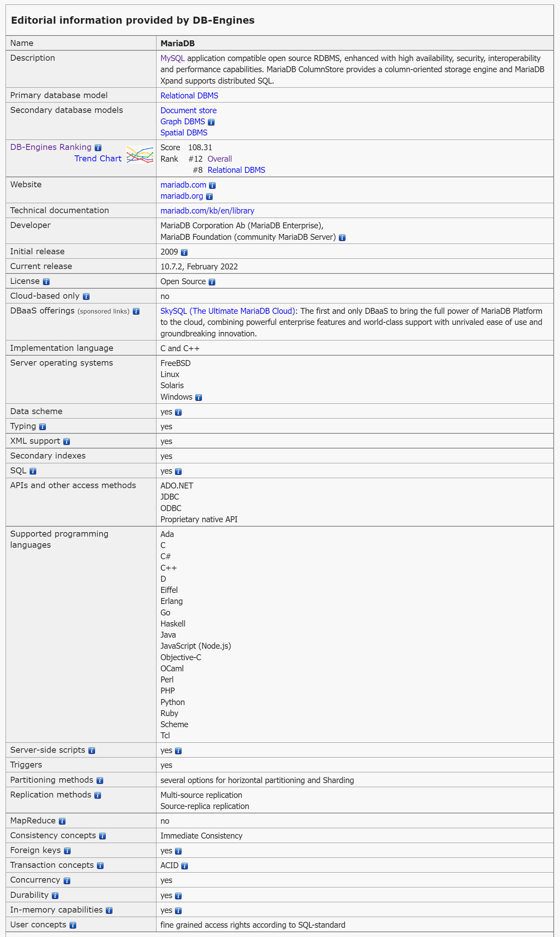
Task: Visit the mariadb.com website link
Action: [x=183, y=185]
